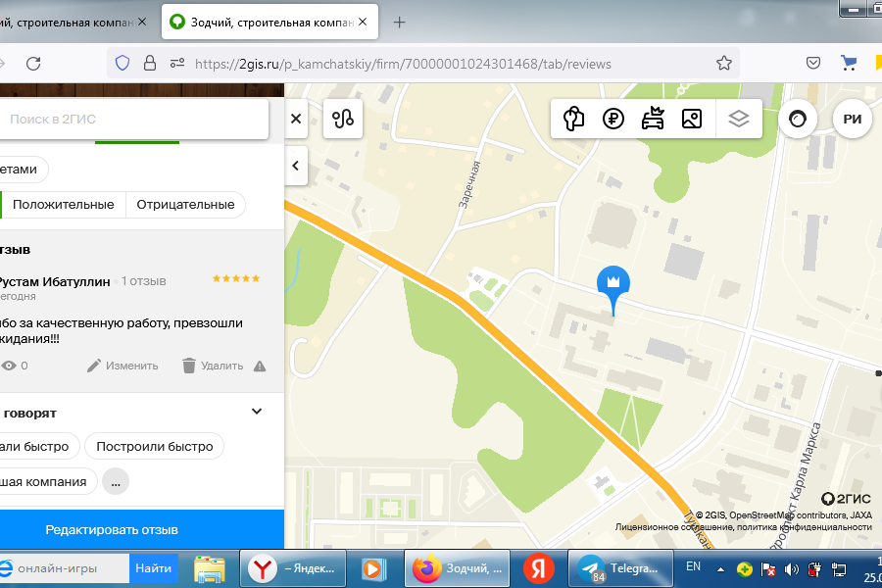882x588 pixels.
Task: Click the shopping cart extension icon
Action: tap(849, 63)
